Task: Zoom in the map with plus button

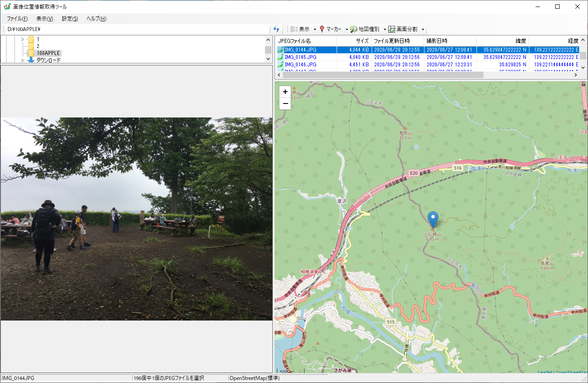Action: click(x=285, y=92)
